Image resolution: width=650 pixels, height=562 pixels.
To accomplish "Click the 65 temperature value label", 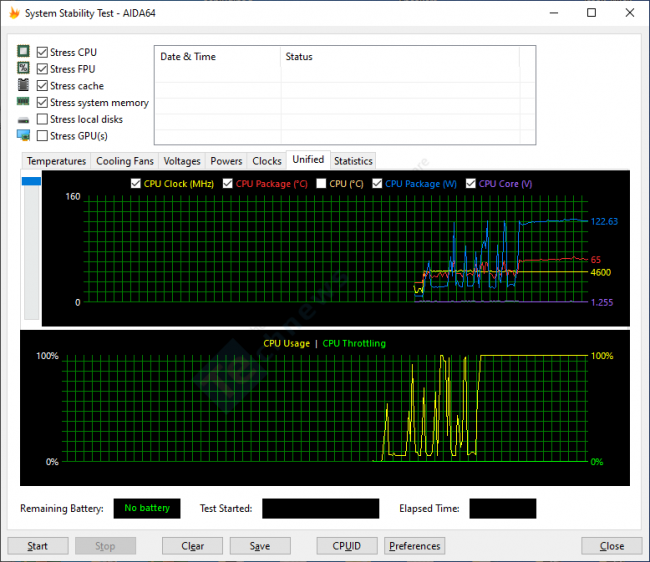I will pyautogui.click(x=596, y=260).
